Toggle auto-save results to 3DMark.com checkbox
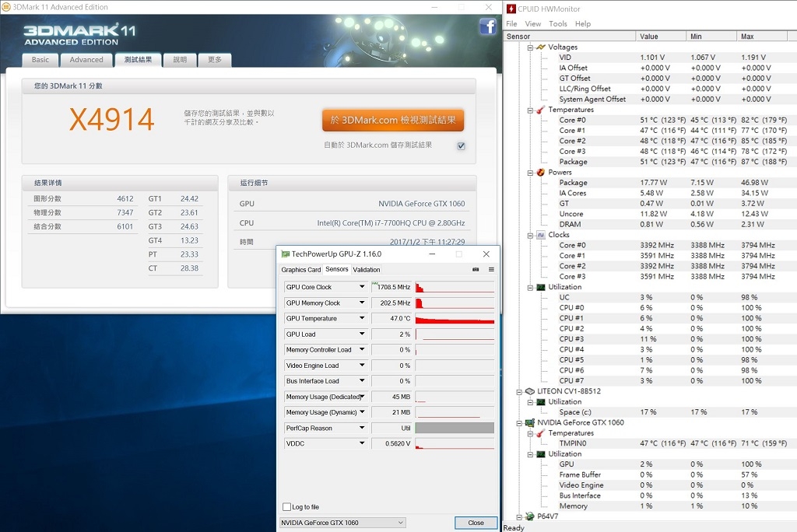 (461, 145)
